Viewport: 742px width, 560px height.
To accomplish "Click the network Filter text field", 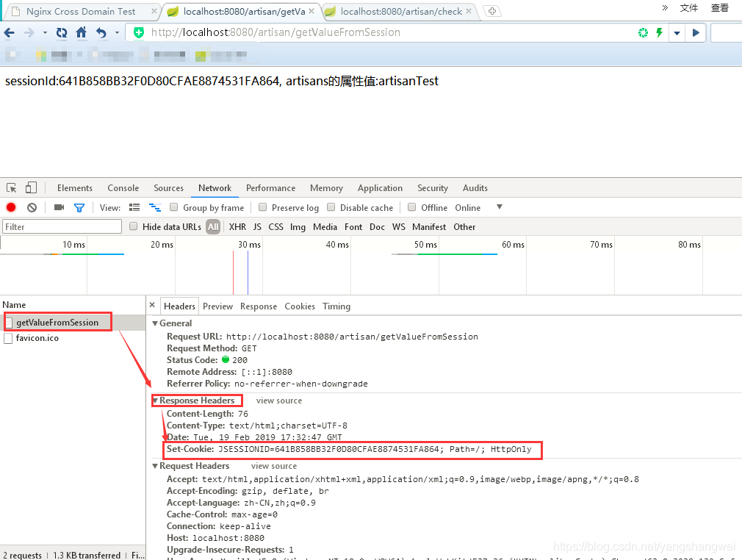I will (x=62, y=227).
